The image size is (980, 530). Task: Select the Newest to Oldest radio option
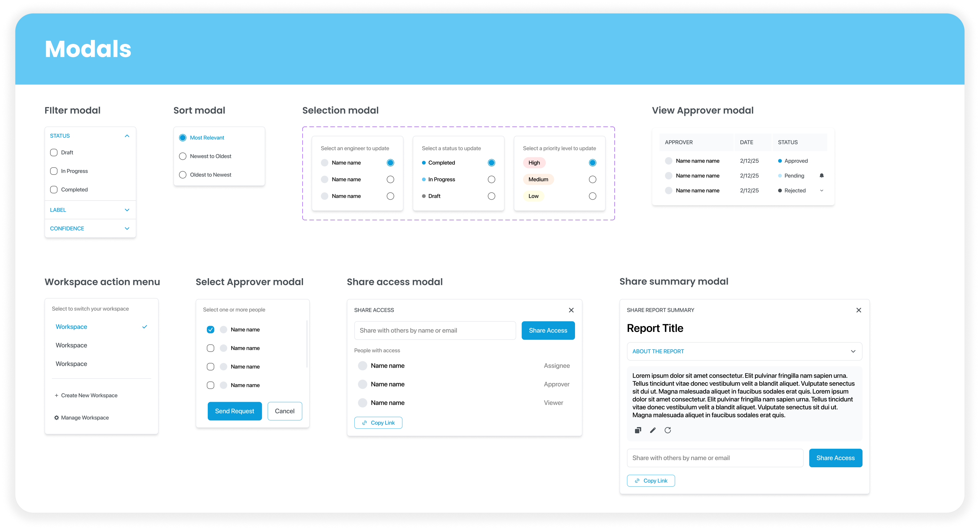click(x=183, y=156)
